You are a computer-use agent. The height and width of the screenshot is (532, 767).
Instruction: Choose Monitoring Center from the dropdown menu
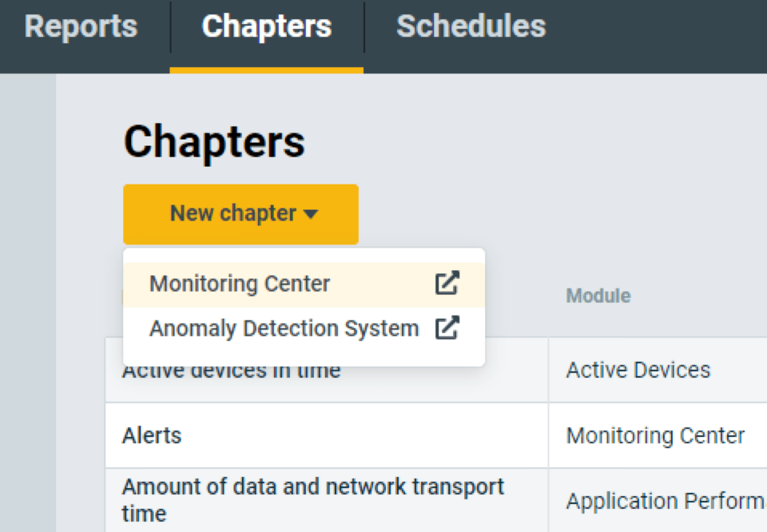coord(240,284)
